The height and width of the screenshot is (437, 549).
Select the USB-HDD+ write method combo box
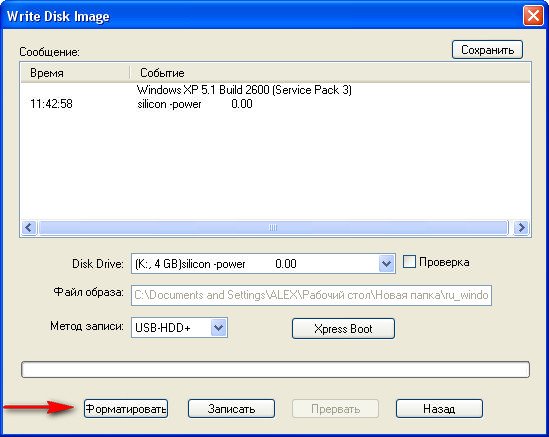(179, 328)
